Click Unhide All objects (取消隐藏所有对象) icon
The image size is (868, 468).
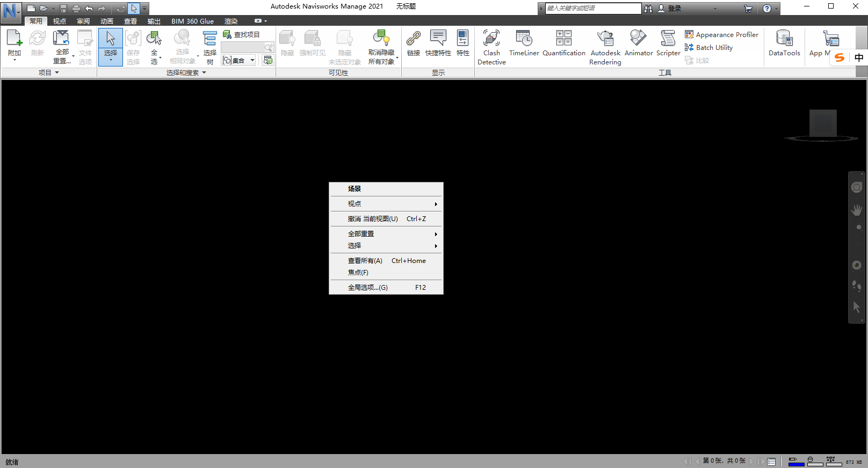point(381,39)
